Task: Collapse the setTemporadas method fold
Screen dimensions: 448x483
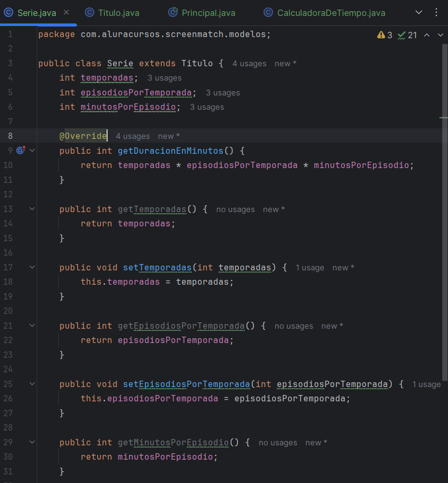Action: coord(32,267)
